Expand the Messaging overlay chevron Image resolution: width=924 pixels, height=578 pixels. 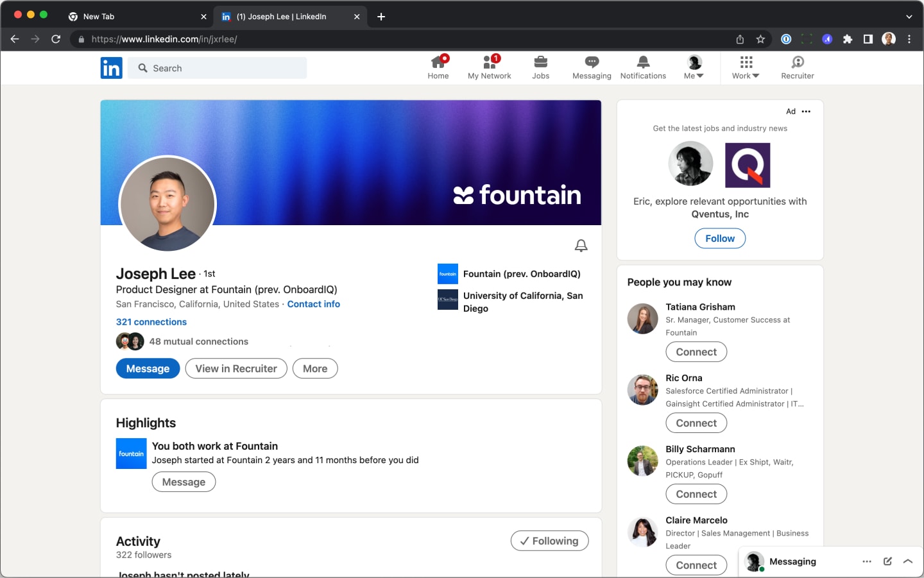(x=908, y=562)
